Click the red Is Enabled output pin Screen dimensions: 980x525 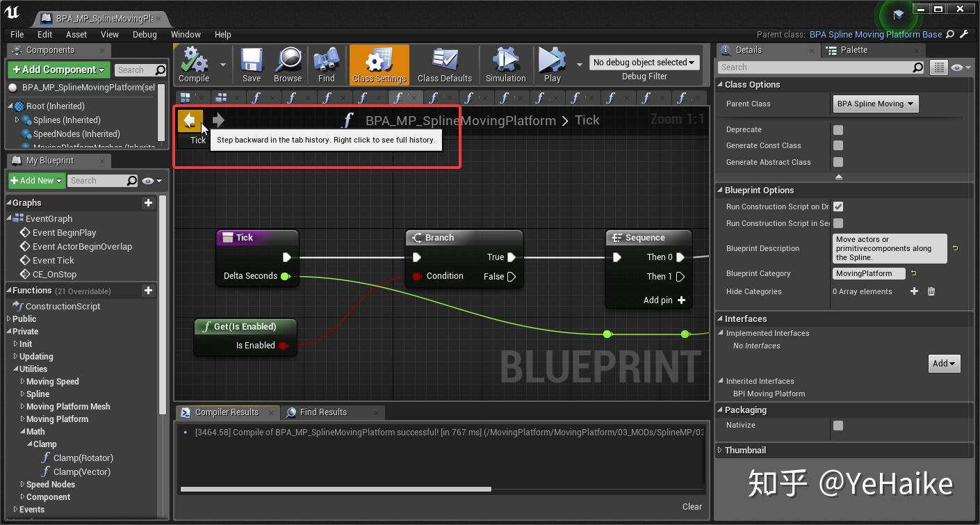(283, 345)
